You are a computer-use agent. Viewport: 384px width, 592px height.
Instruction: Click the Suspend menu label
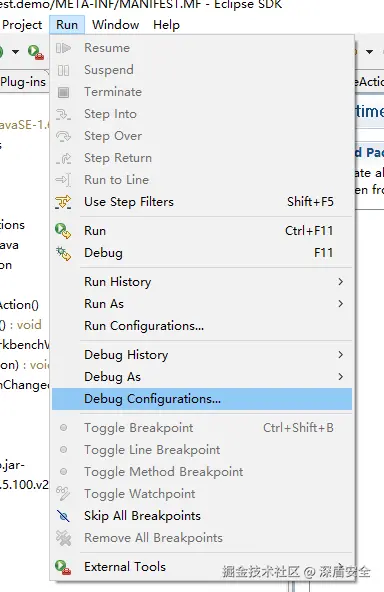pyautogui.click(x=109, y=70)
